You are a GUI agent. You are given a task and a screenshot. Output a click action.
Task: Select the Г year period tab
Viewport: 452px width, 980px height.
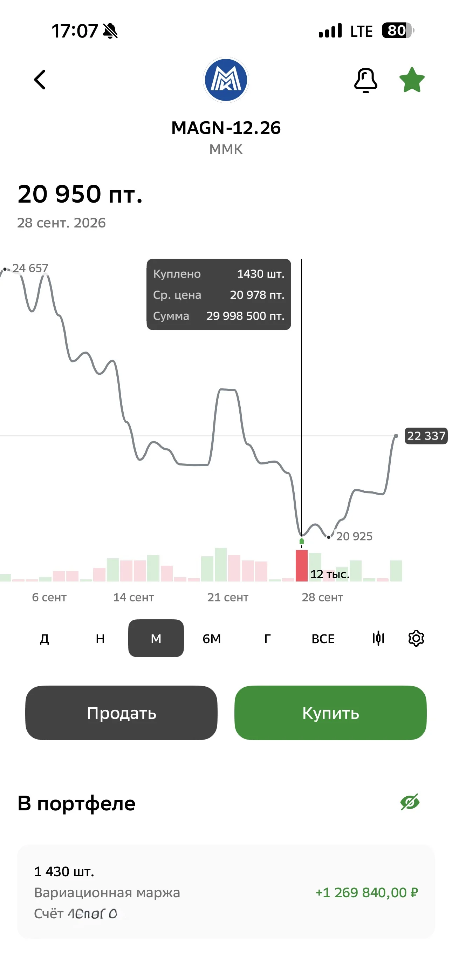tap(267, 638)
